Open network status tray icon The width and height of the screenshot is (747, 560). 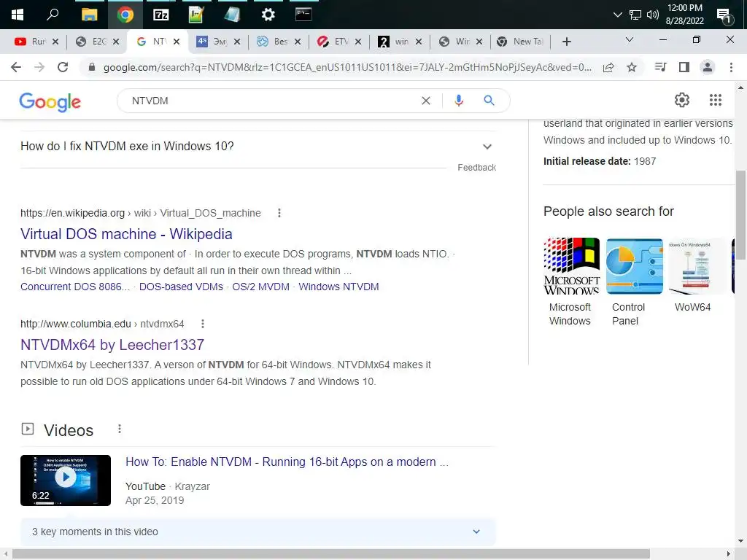coord(635,15)
